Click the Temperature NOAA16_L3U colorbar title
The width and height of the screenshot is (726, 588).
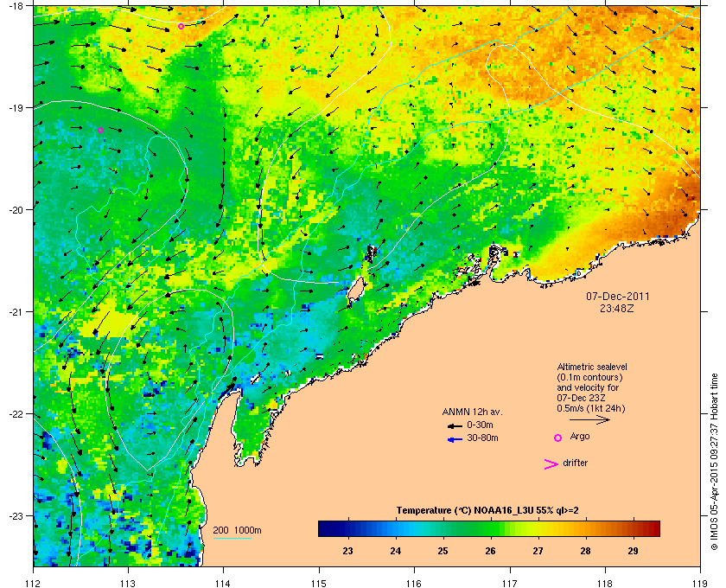487,511
